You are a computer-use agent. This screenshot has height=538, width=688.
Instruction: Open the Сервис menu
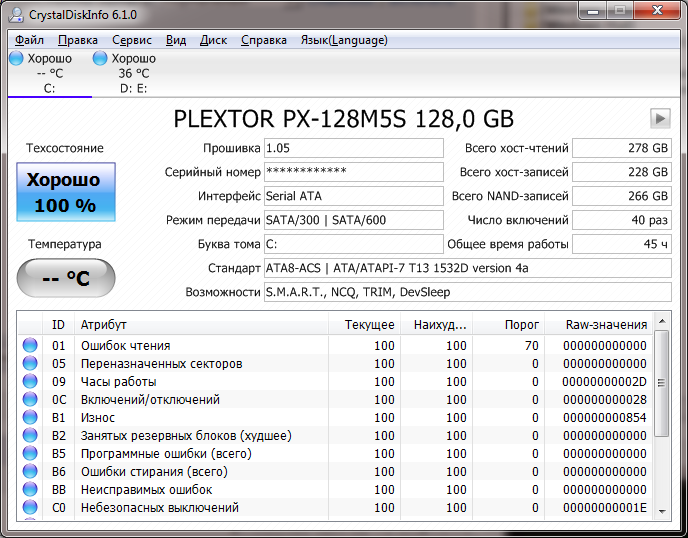click(x=132, y=40)
